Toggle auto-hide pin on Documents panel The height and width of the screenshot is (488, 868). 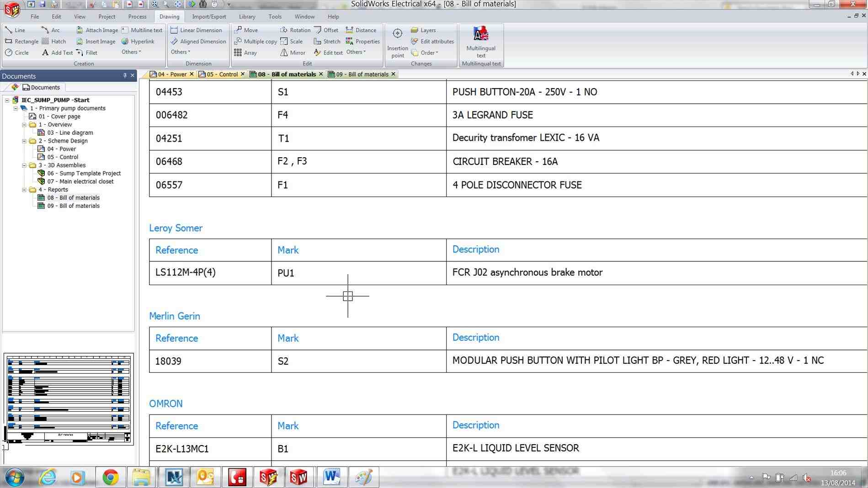click(124, 75)
